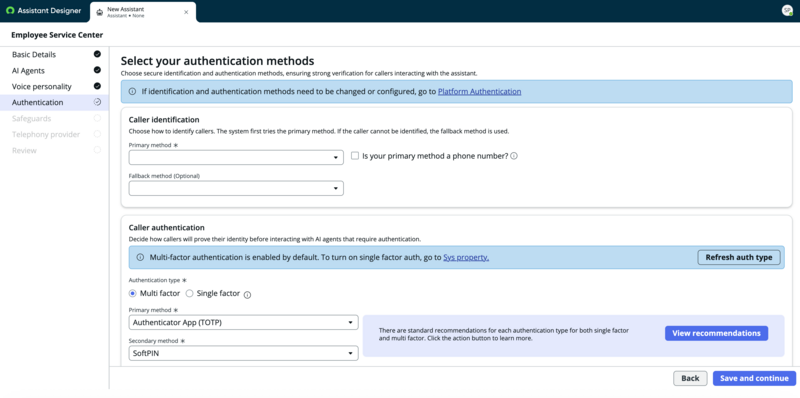Click the info icon next to Single factor
Image resolution: width=800 pixels, height=398 pixels.
coord(247,294)
